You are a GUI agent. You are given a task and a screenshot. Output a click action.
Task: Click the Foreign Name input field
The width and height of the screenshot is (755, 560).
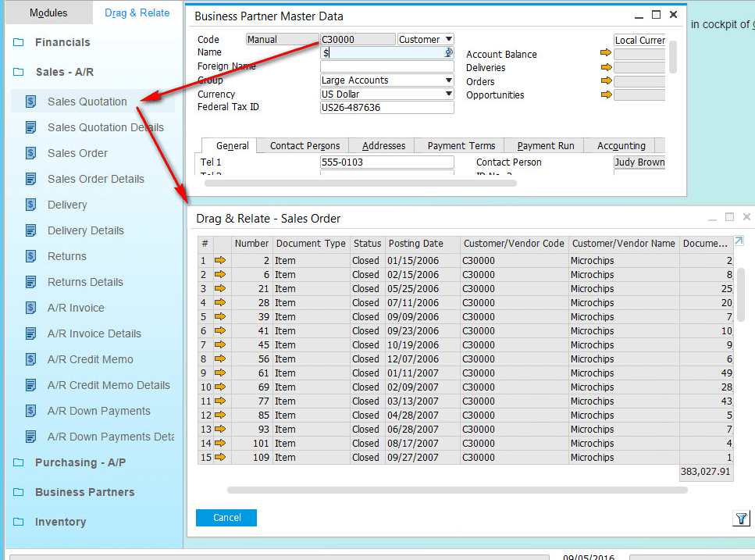point(386,66)
